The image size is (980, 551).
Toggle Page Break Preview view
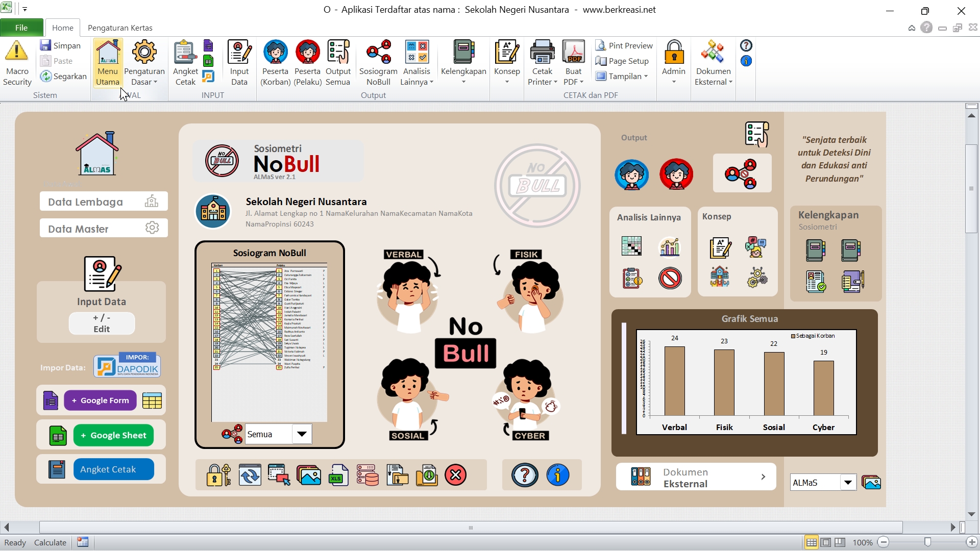(840, 542)
